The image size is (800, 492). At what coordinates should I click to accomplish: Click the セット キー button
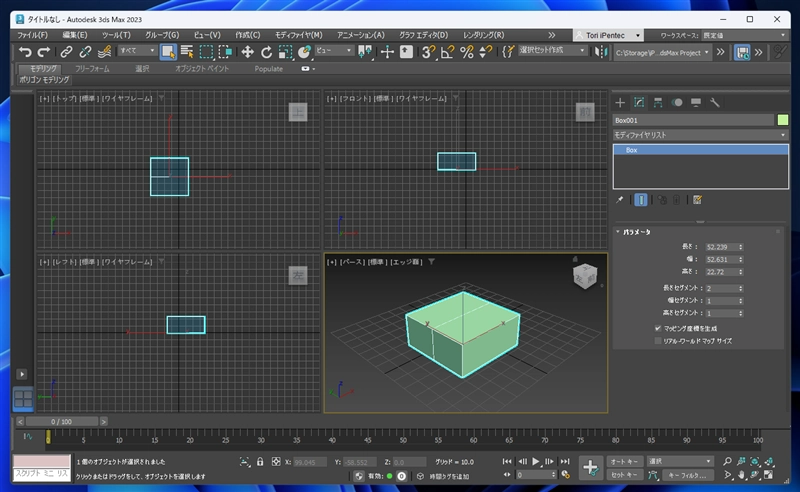click(624, 475)
